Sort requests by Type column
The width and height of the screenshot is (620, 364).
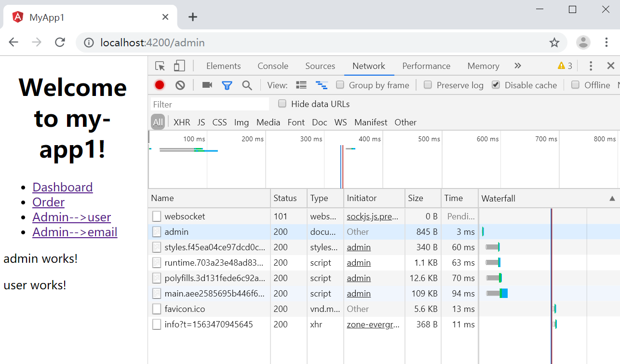point(325,198)
